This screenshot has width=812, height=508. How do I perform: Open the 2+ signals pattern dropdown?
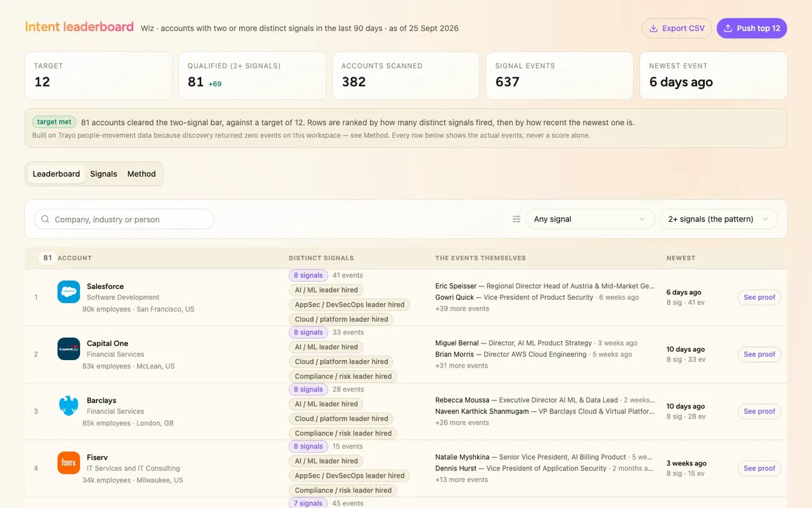(x=719, y=219)
